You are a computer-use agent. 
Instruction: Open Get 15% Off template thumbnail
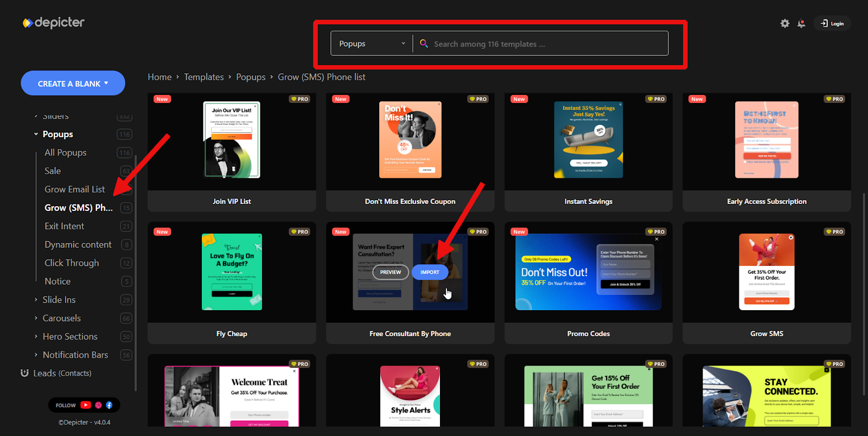pos(589,396)
